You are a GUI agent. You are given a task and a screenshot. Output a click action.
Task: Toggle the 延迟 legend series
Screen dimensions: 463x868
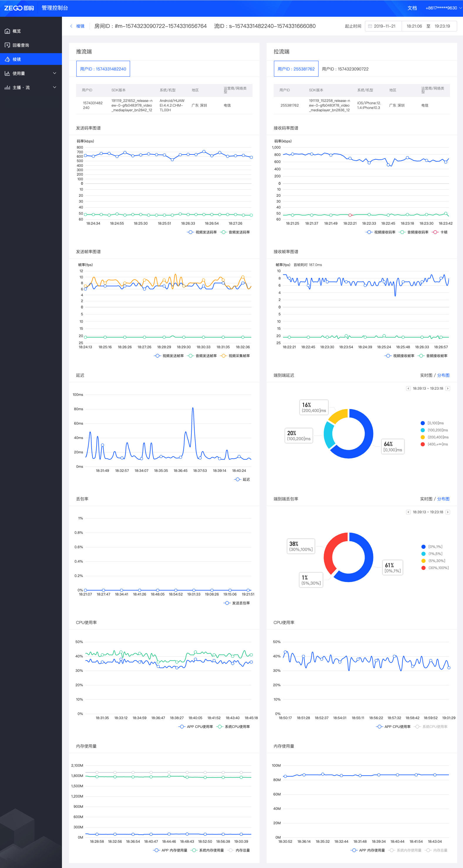click(x=242, y=480)
